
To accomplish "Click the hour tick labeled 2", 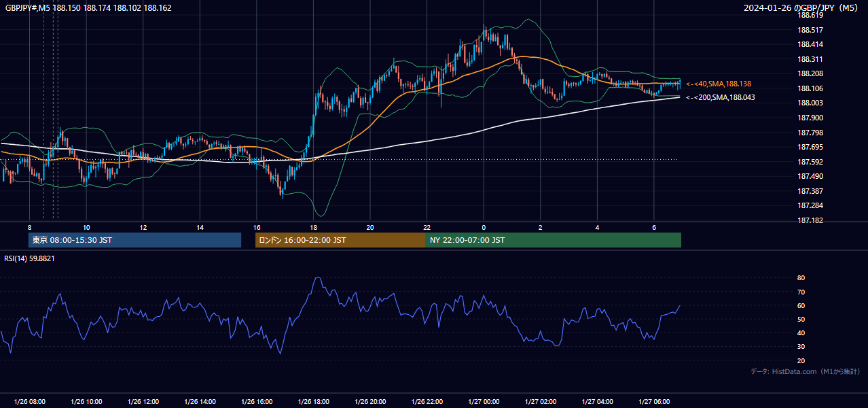I will (541, 227).
